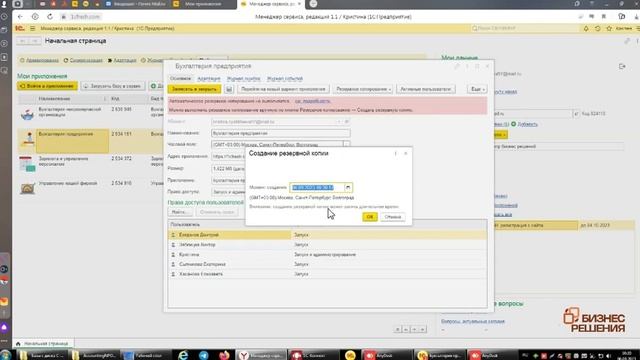Click the search field in the 1C header
Image resolution: width=640 pixels, height=360 pixels.
[x=524, y=28]
